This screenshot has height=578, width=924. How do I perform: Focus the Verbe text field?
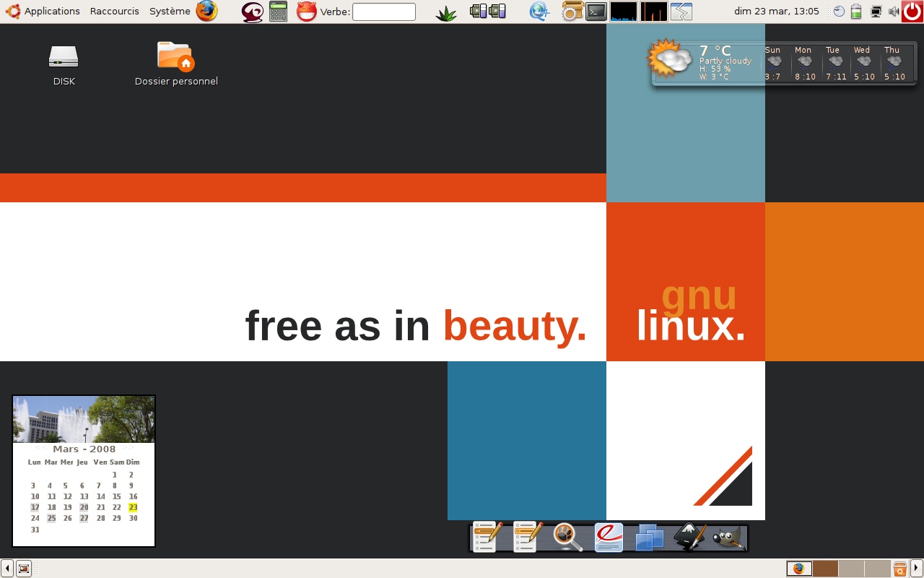tap(384, 12)
